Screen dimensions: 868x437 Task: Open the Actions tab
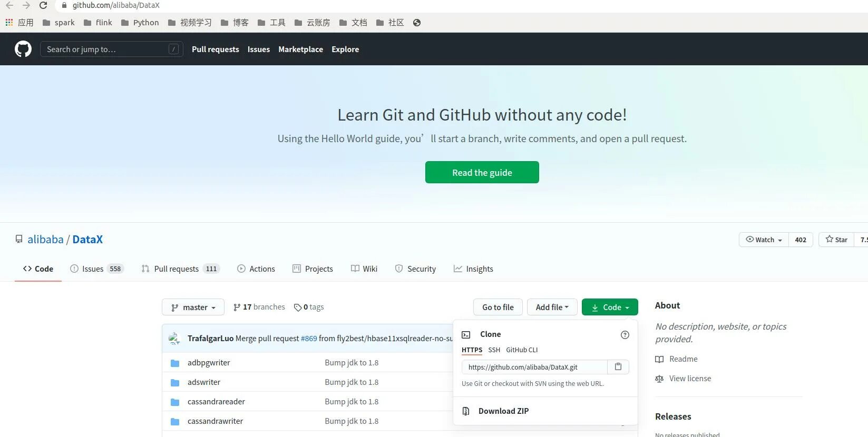coord(256,269)
